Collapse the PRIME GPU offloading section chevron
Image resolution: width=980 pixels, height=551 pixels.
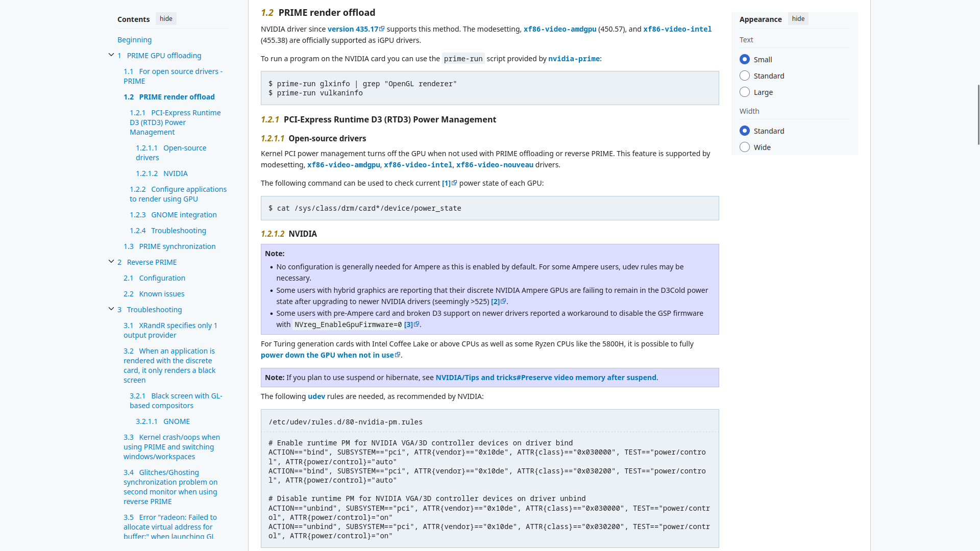coord(111,55)
